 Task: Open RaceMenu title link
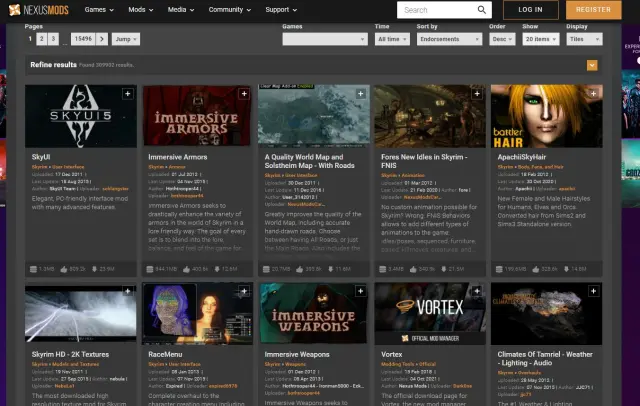point(165,355)
